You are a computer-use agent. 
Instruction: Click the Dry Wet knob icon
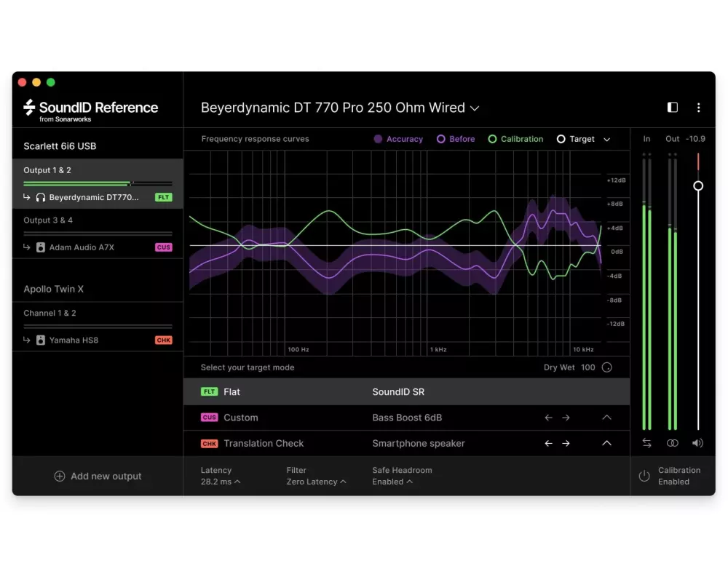[x=606, y=367]
